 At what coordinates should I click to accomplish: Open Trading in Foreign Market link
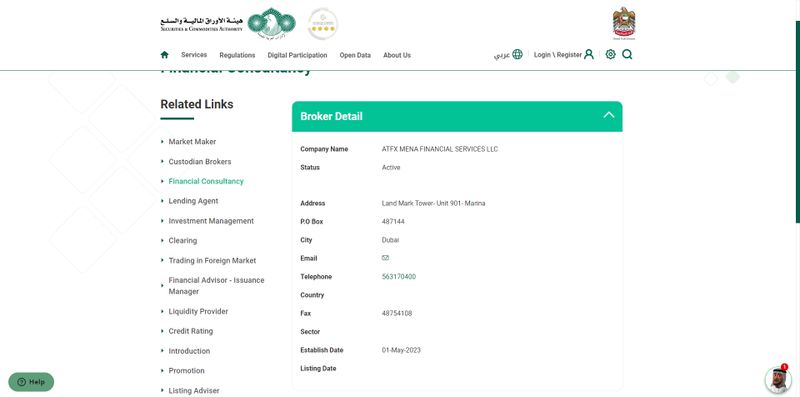click(x=212, y=260)
